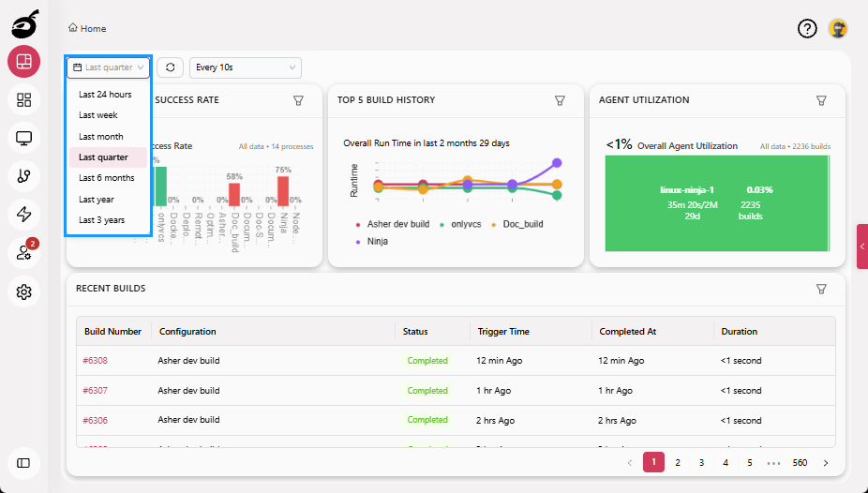Click '2 hrs Ago' completed at cell
868x493 pixels.
617,421
